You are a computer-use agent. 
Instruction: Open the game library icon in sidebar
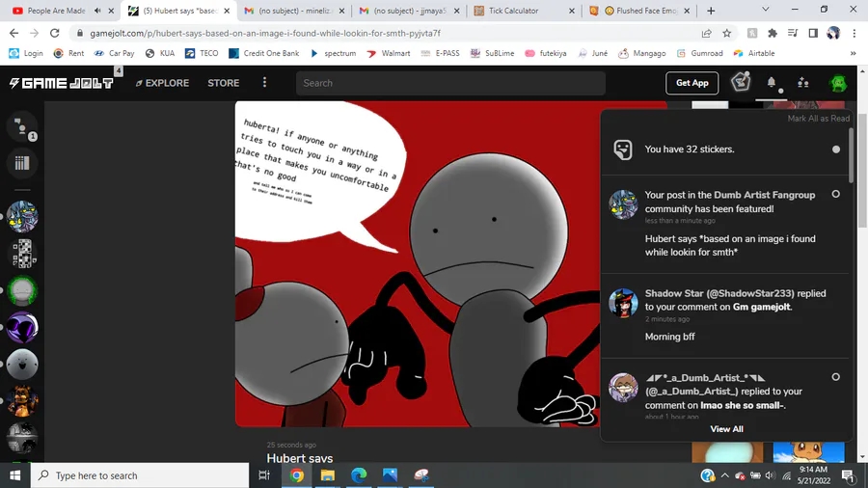click(x=22, y=163)
